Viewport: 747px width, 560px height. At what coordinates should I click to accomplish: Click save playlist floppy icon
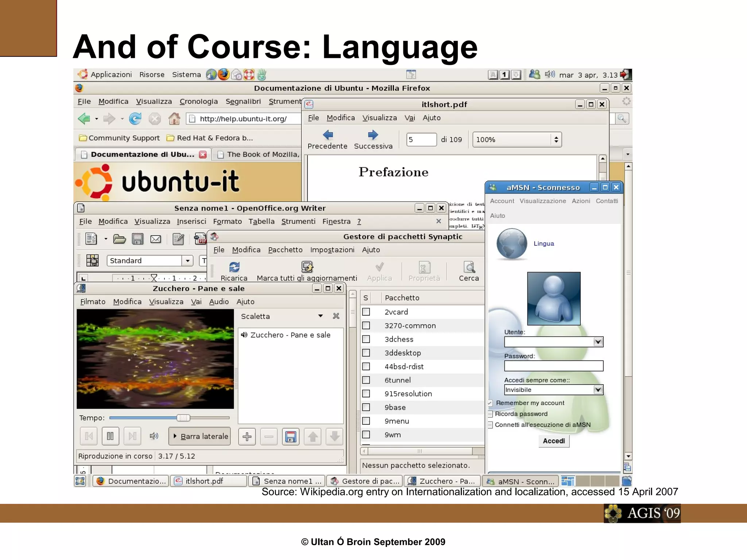(x=291, y=436)
